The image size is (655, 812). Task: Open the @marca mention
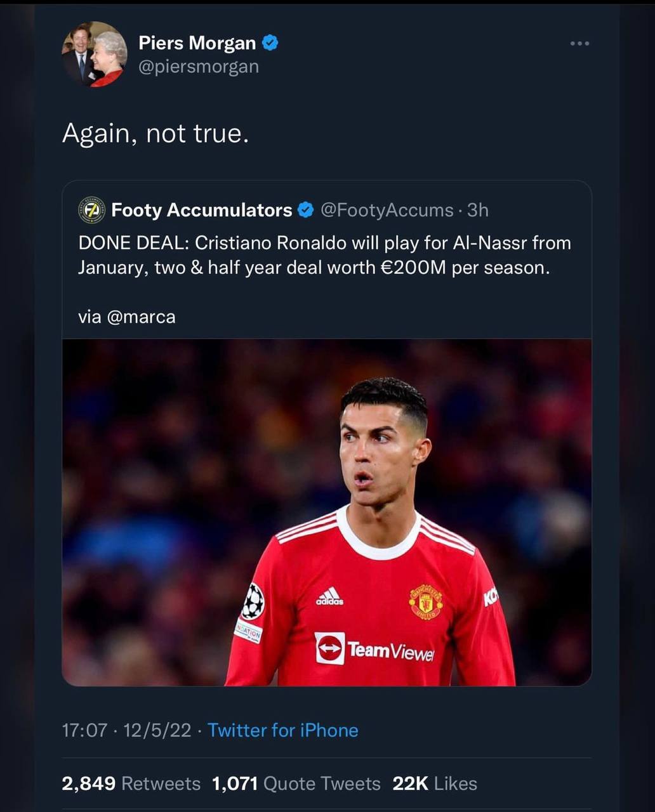pos(141,317)
